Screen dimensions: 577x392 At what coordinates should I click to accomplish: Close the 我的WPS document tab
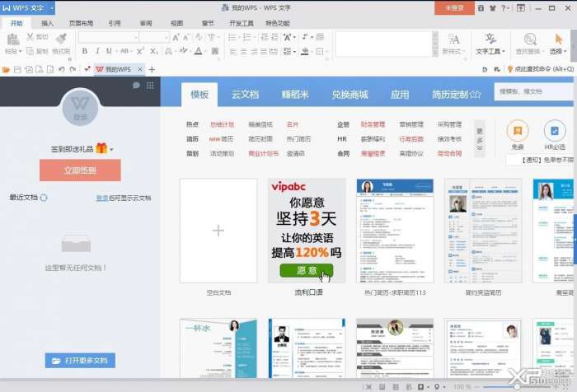coord(140,69)
